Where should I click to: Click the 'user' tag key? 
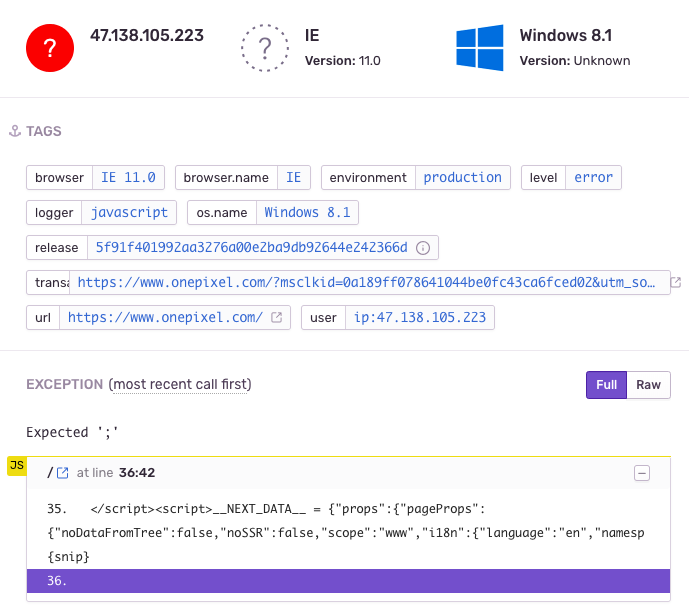tap(323, 317)
